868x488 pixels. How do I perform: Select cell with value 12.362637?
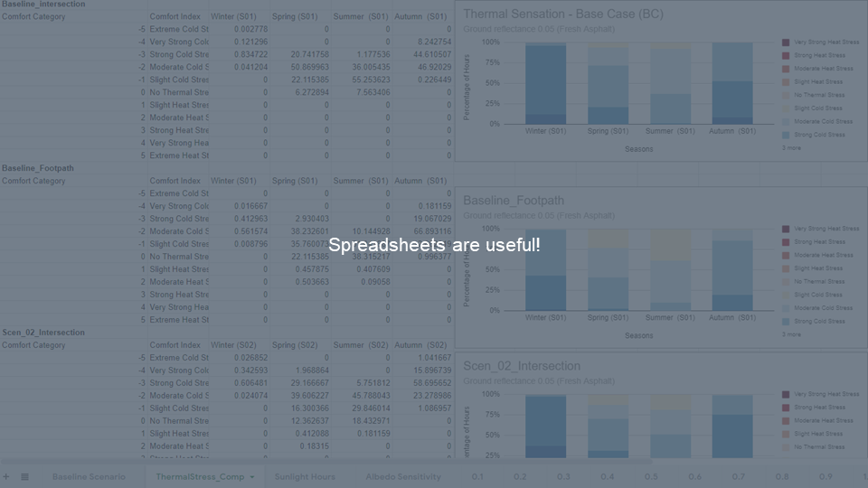click(300, 421)
